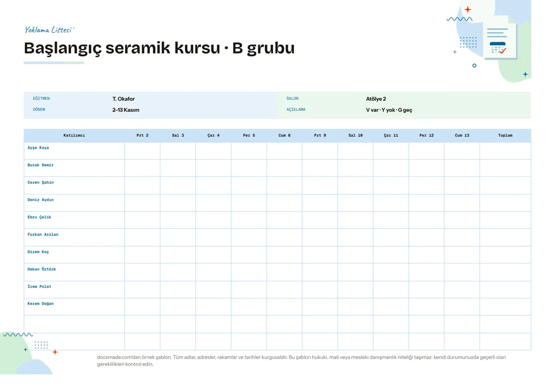The height and width of the screenshot is (392, 554).
Task: Click Furkan Arslan's 'Per 12' attendance cell
Action: tap(427, 237)
